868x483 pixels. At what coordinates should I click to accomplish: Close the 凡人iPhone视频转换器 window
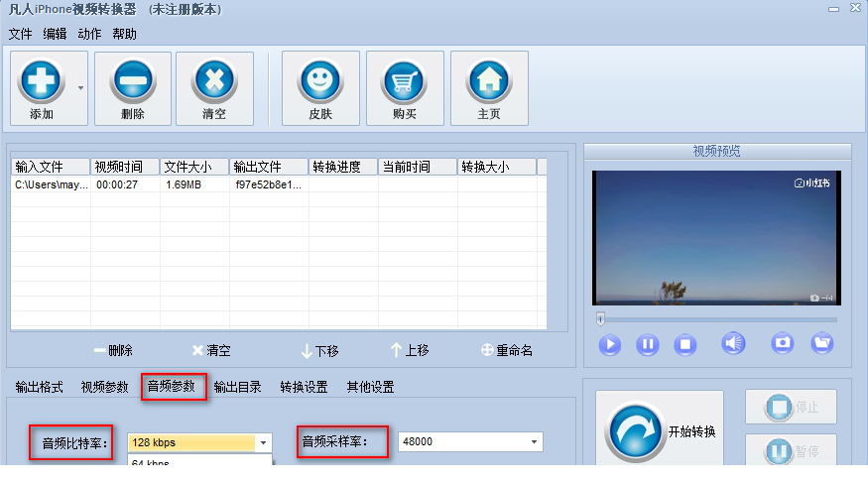tap(855, 8)
